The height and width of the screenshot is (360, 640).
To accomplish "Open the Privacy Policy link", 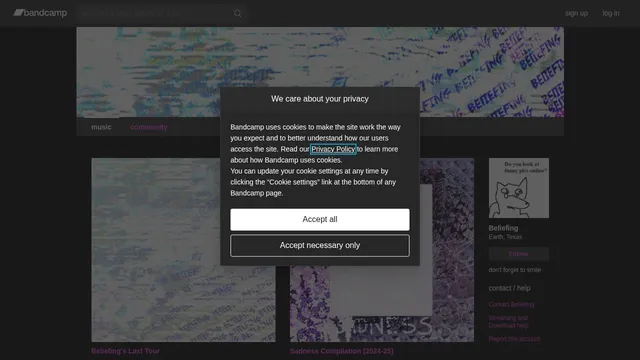I will coord(333,149).
